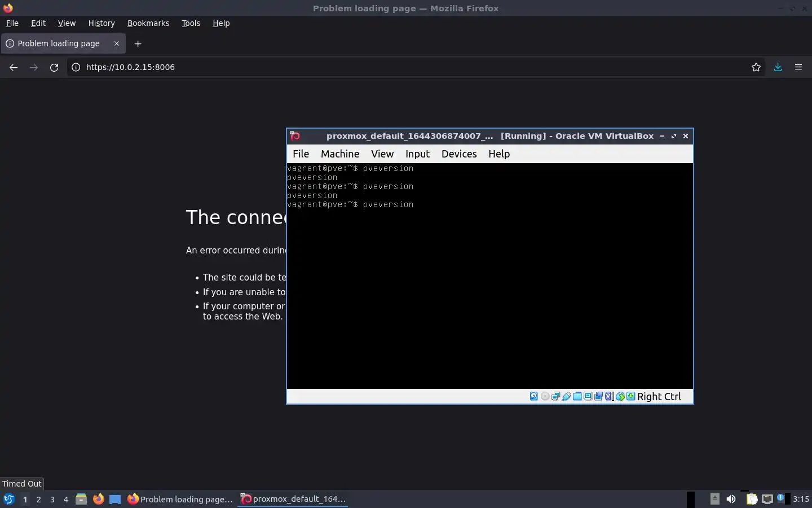Screen dimensions: 812x508
Task: Click VirtualBox display settings status icon
Action: pyautogui.click(x=588, y=396)
